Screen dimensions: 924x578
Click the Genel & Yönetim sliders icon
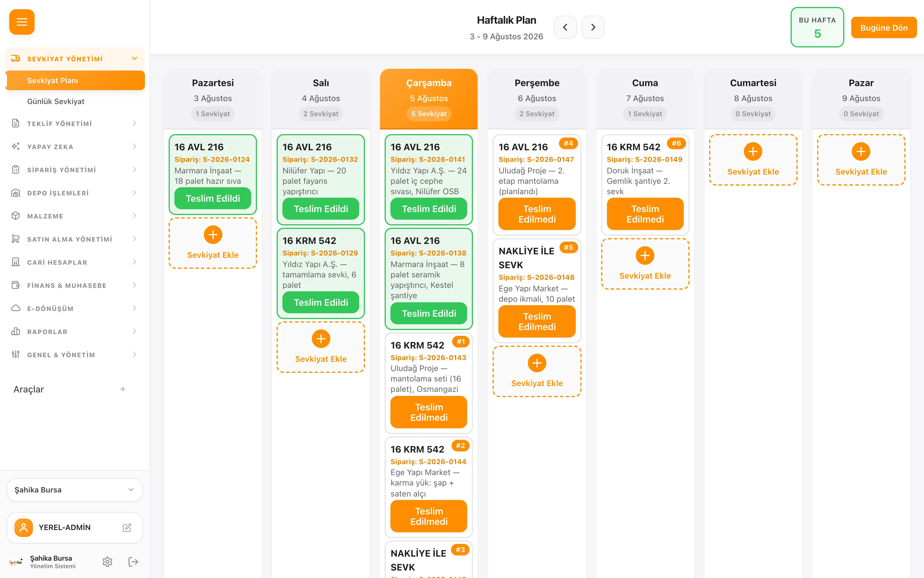point(15,354)
